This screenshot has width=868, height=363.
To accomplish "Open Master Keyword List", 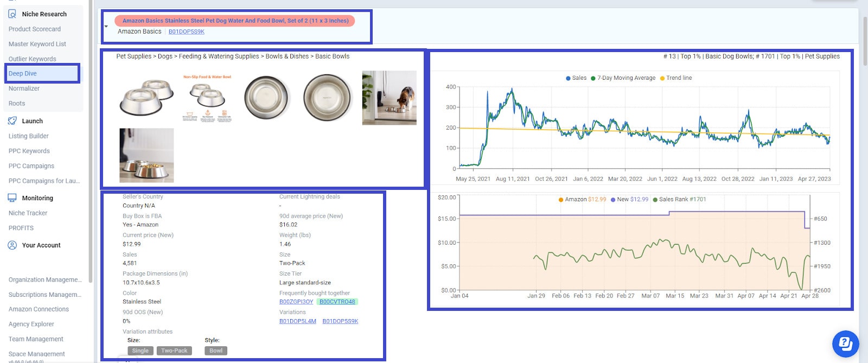I will [37, 44].
